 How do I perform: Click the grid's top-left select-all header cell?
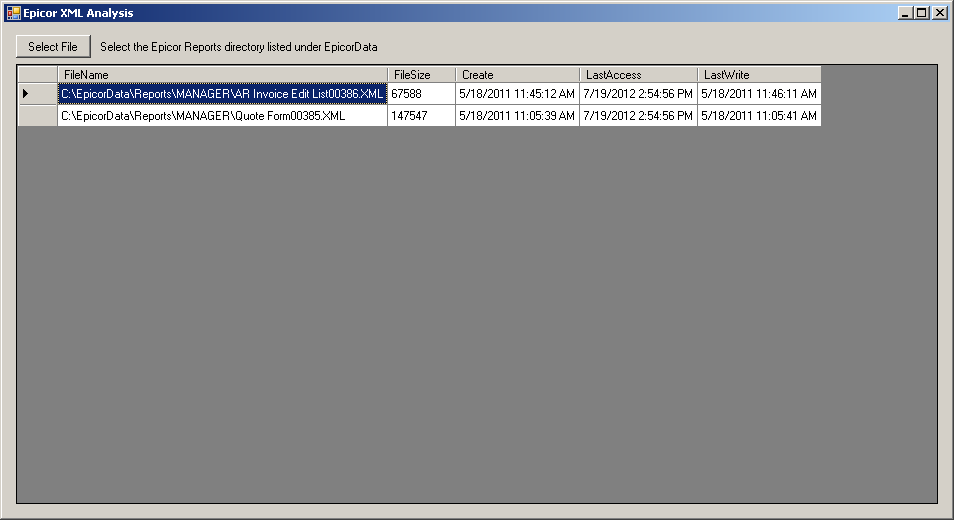click(x=38, y=75)
